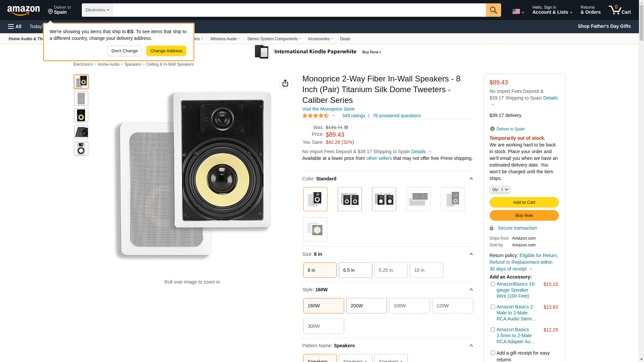Collapse the Color options section
The width and height of the screenshot is (644, 362).
(471, 179)
